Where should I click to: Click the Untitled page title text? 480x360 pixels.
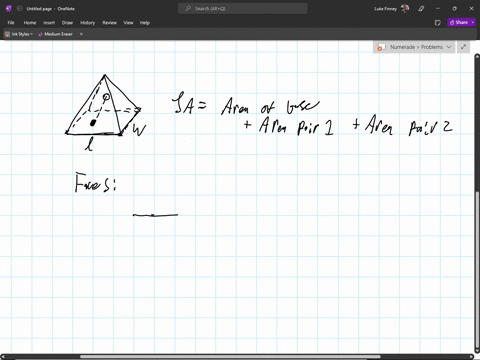pos(39,9)
